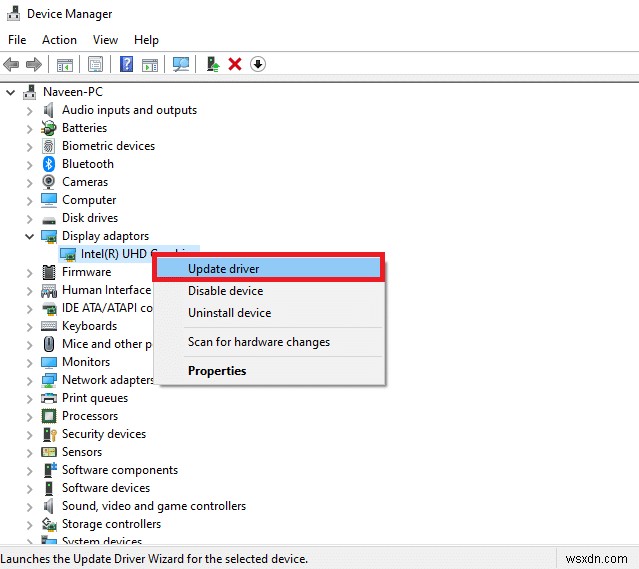Click the Processors category icon
639x569 pixels.
pyautogui.click(x=49, y=416)
